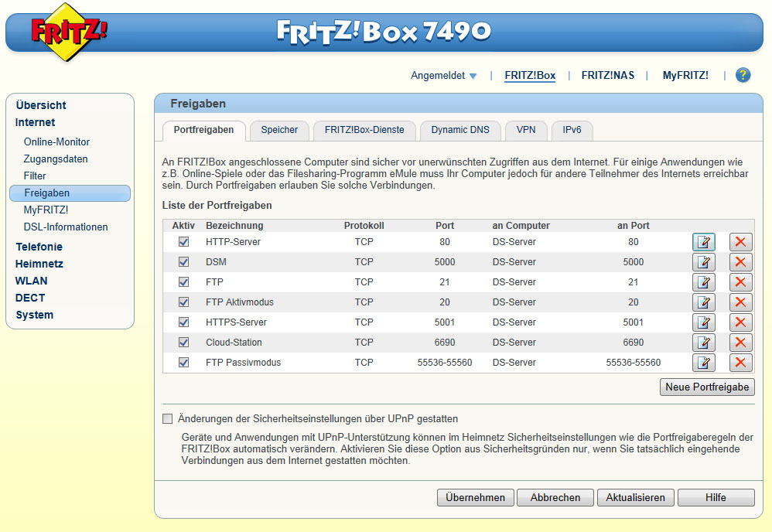Enable UPnP security settings changes checkbox

click(168, 419)
